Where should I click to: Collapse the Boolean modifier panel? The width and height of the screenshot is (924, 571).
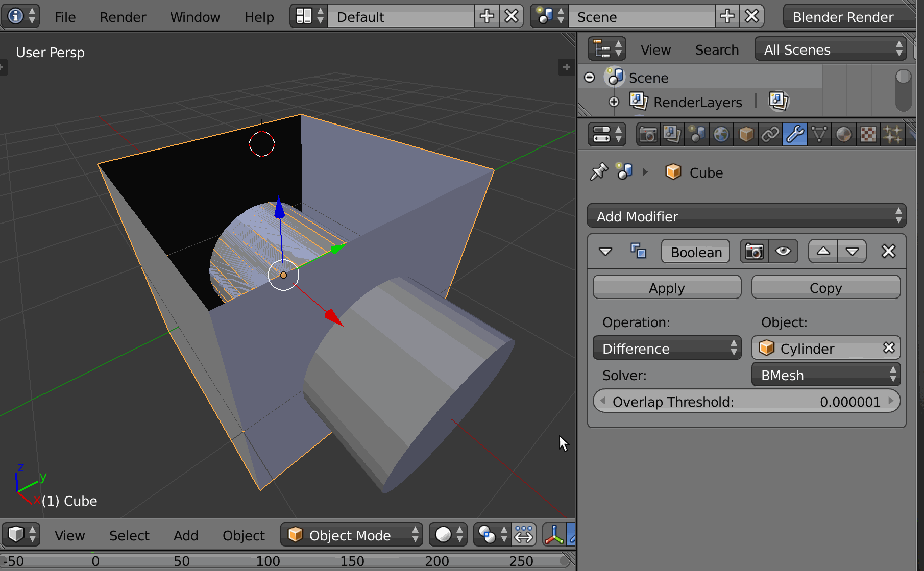606,251
